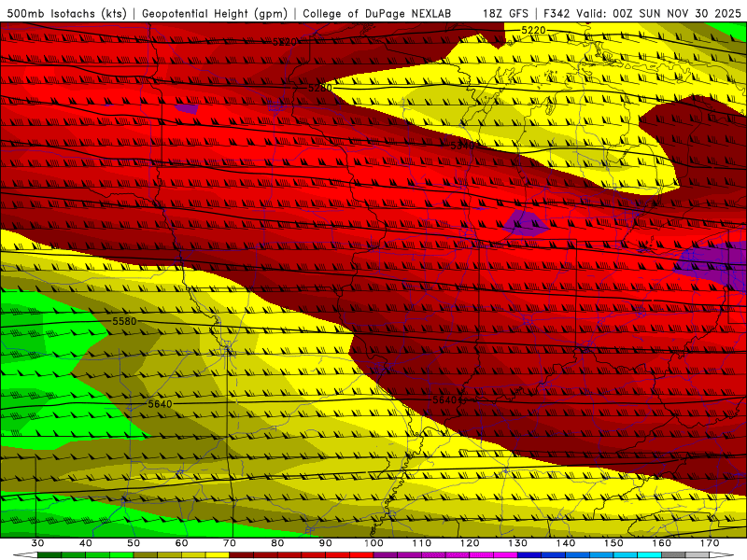Click the "500mb Isotachs (kts)" title text
The image size is (747, 560).
pos(67,13)
